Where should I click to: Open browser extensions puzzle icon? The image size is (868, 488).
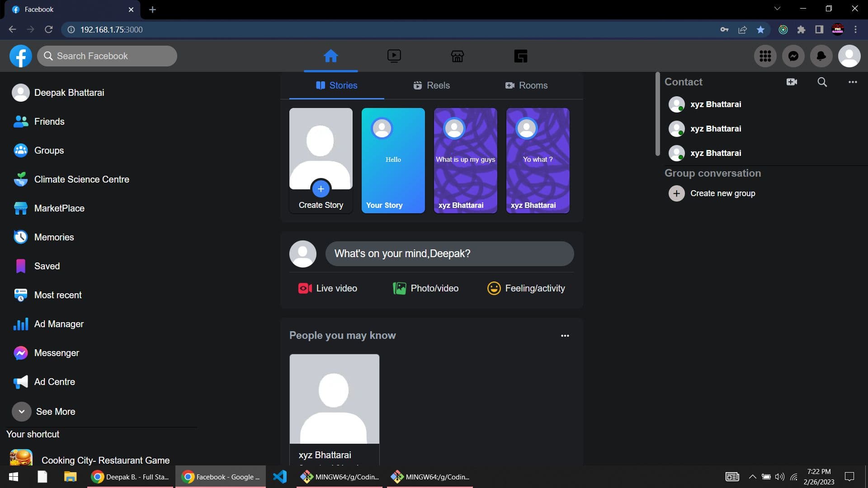[x=801, y=29]
